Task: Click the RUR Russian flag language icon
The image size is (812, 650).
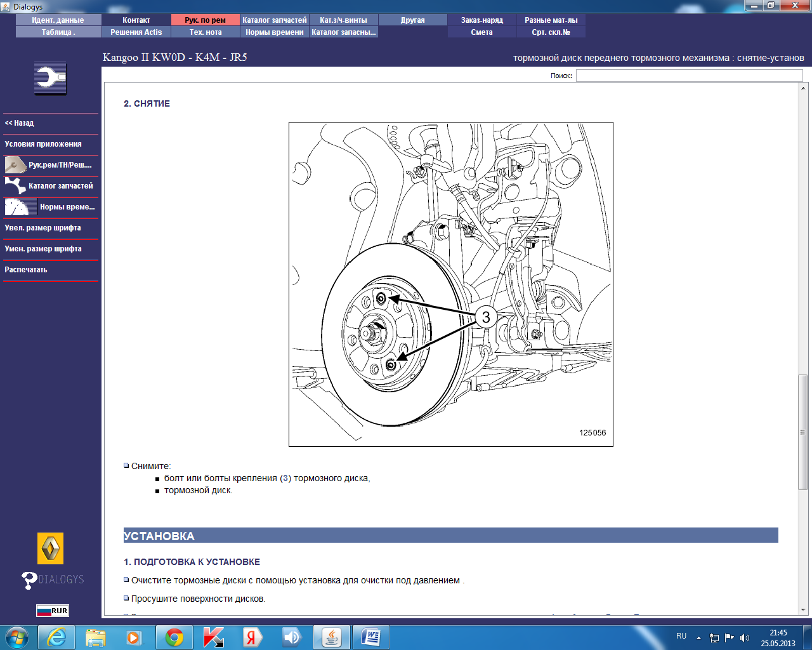Action: pyautogui.click(x=52, y=611)
